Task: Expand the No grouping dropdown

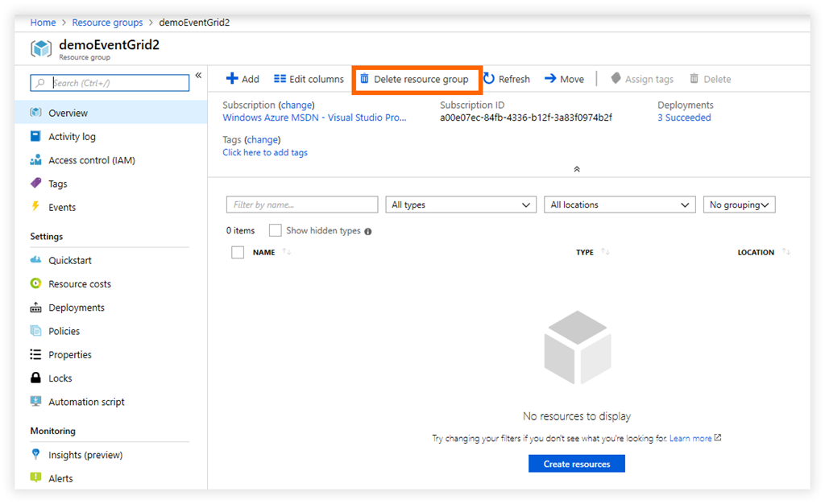Action: point(739,205)
